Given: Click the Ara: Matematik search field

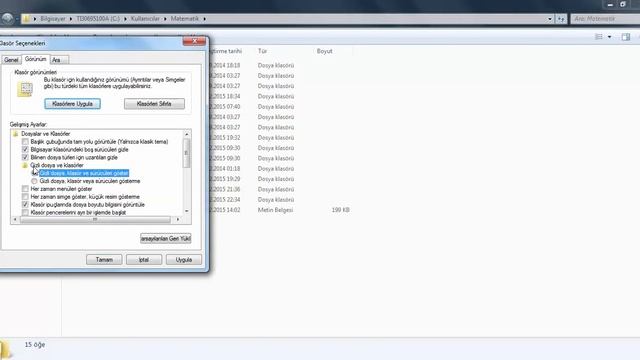Looking at the screenshot, I should (x=605, y=19).
